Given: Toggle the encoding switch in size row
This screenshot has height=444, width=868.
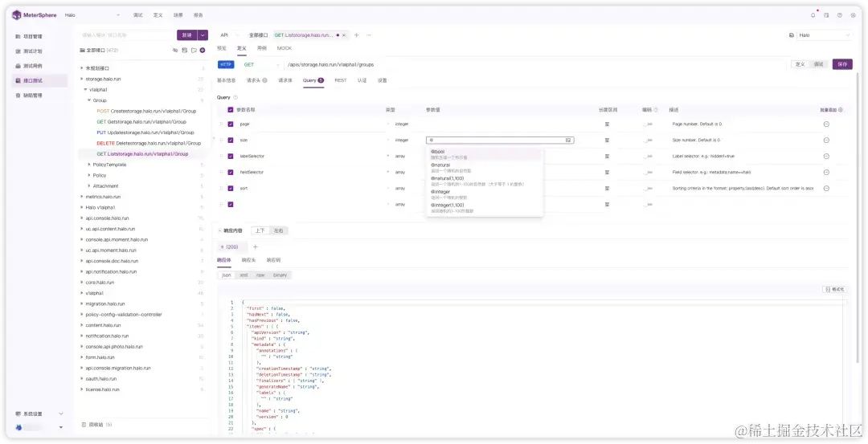Looking at the screenshot, I should tap(648, 140).
